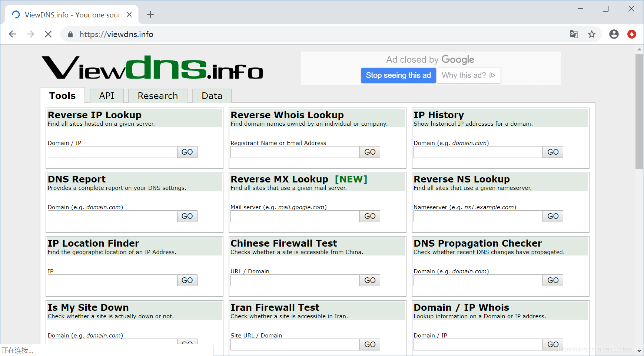Focus the Registrant Name or Email Address field
The height and width of the screenshot is (356, 644).
point(295,152)
